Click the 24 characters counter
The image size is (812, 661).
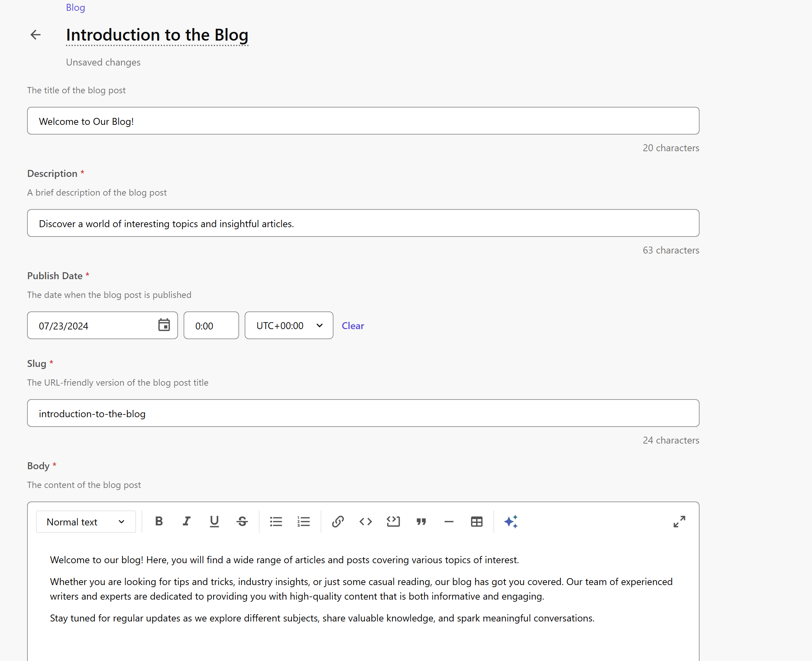click(x=671, y=440)
